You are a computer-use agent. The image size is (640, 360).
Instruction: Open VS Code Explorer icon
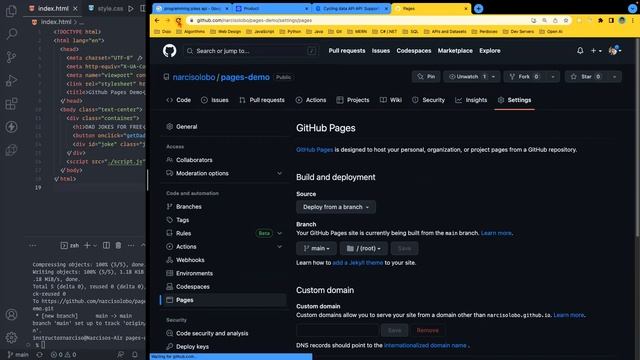pyautogui.click(x=11, y=11)
